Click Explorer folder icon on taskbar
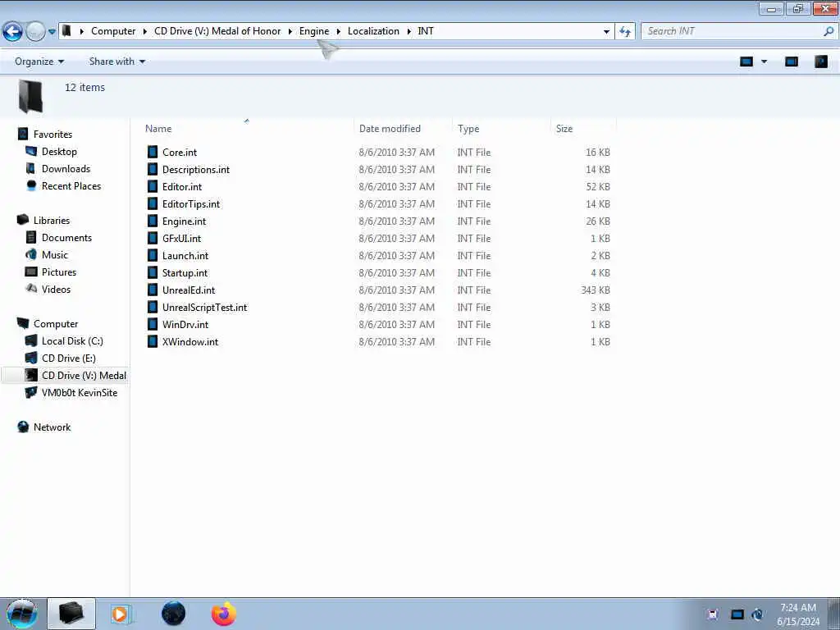840x630 pixels. click(x=71, y=614)
